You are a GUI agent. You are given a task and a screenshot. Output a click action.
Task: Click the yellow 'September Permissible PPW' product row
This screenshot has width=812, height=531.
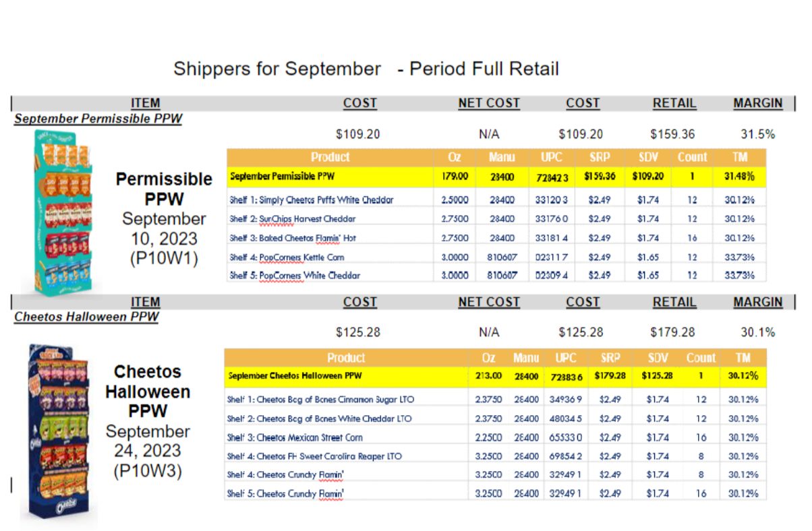(497, 177)
